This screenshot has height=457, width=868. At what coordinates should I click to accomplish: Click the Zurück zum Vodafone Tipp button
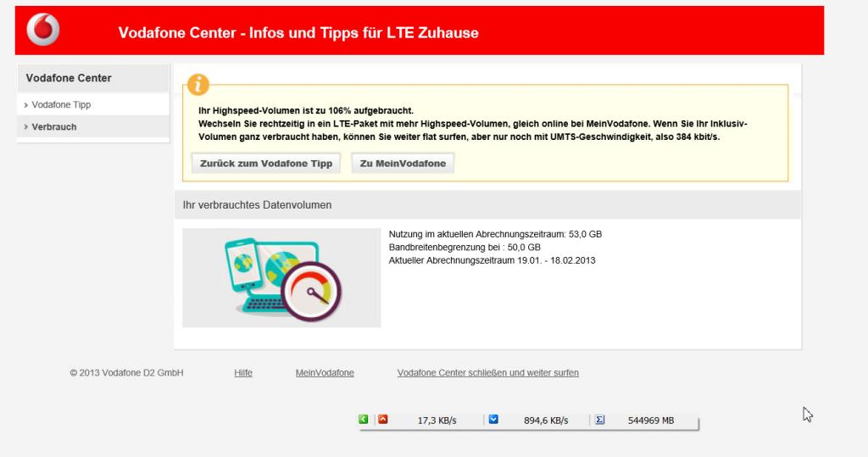point(265,164)
